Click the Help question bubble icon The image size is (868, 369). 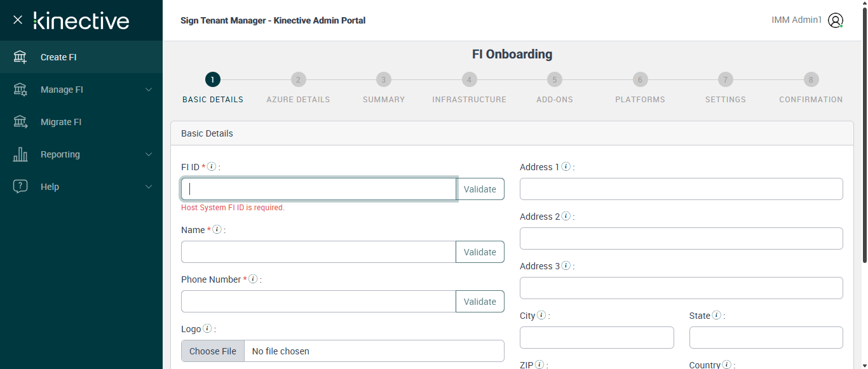point(20,187)
